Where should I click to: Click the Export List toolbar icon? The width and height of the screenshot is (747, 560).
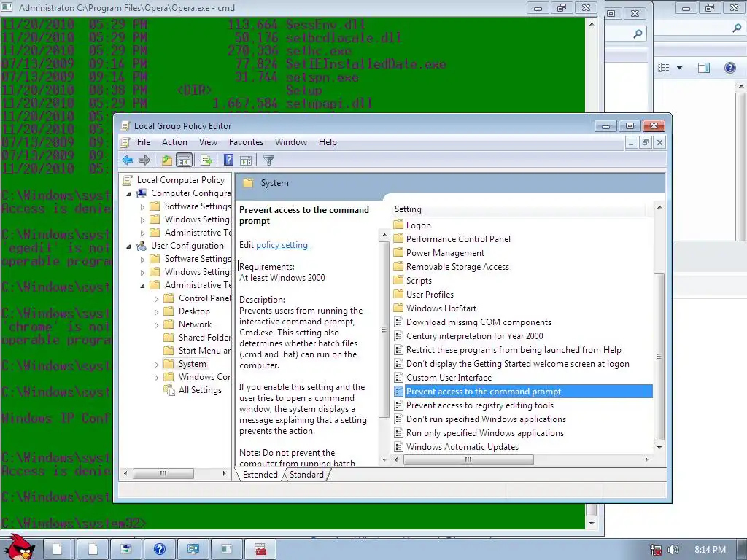point(206,160)
